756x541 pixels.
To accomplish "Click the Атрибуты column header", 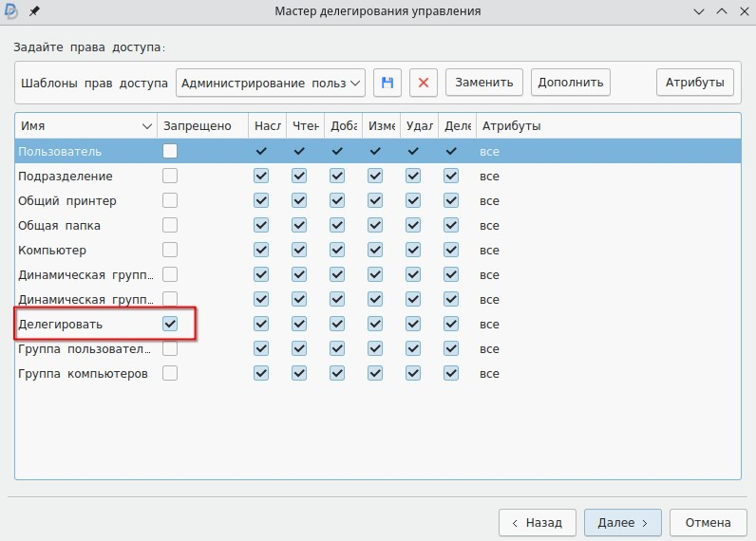I will pos(512,126).
